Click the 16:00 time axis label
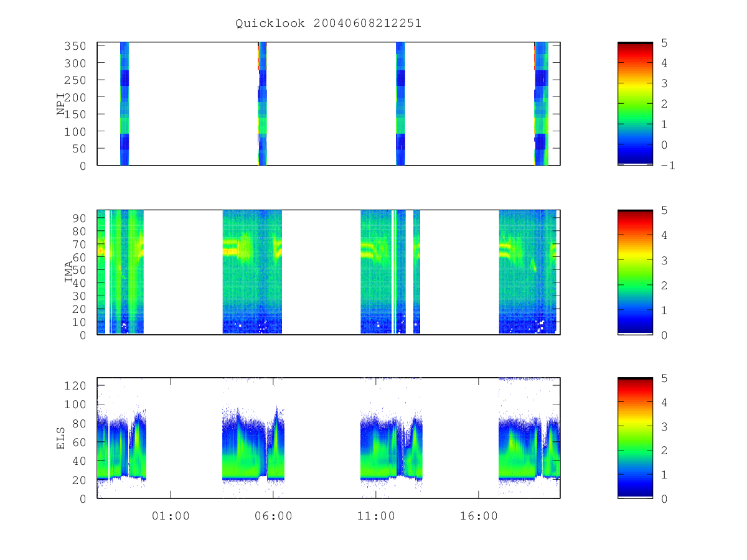Image resolution: width=747 pixels, height=560 pixels. coord(479,516)
